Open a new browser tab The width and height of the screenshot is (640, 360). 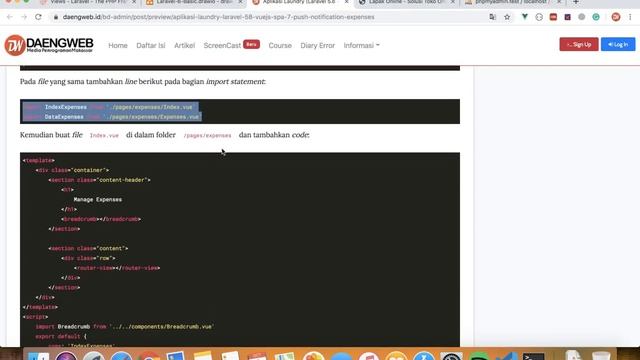coord(576,2)
